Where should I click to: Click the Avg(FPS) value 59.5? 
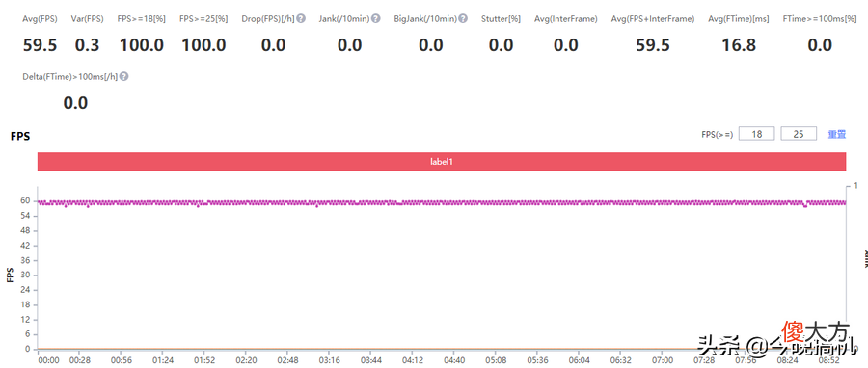coord(40,45)
